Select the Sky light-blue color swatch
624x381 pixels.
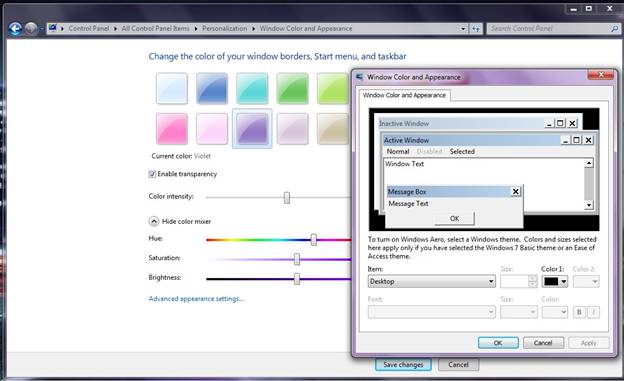[x=172, y=88]
